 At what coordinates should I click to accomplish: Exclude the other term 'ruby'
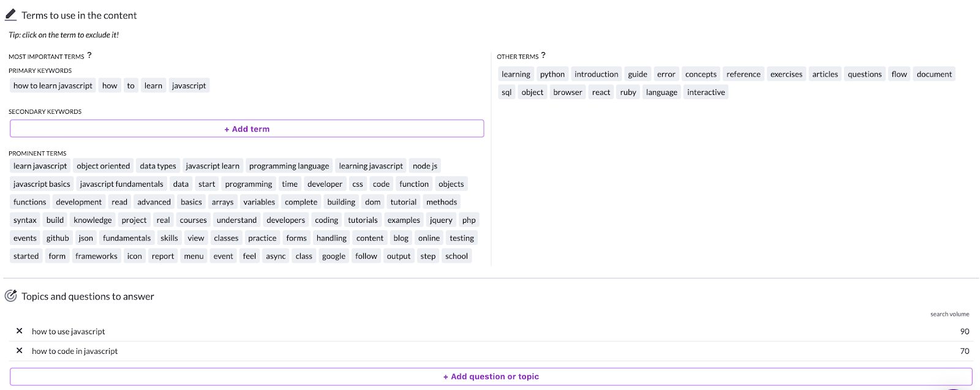[628, 92]
